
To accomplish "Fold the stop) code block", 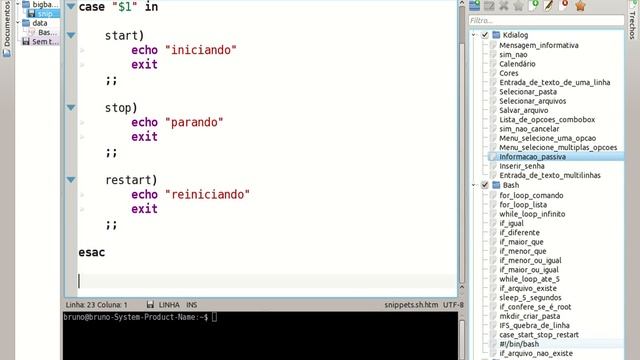I will coord(71,108).
